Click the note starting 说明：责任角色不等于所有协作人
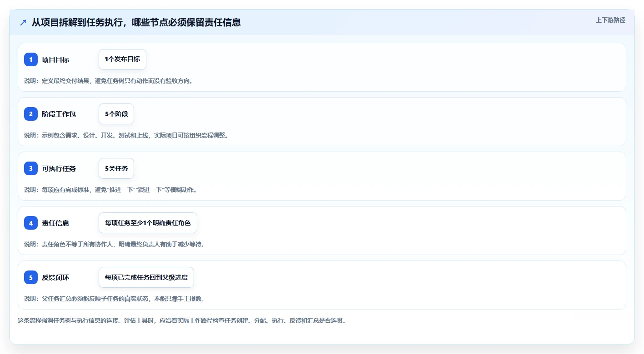 [x=115, y=244]
